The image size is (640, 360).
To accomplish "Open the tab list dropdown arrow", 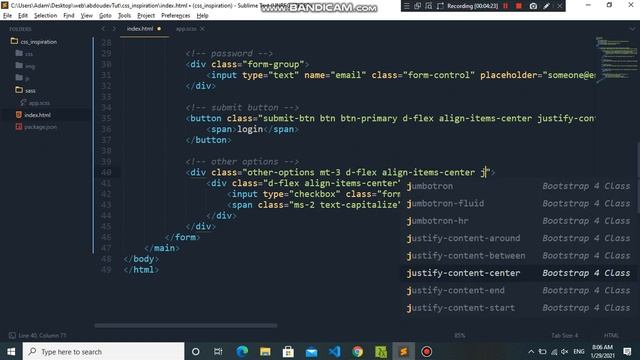I will (632, 29).
